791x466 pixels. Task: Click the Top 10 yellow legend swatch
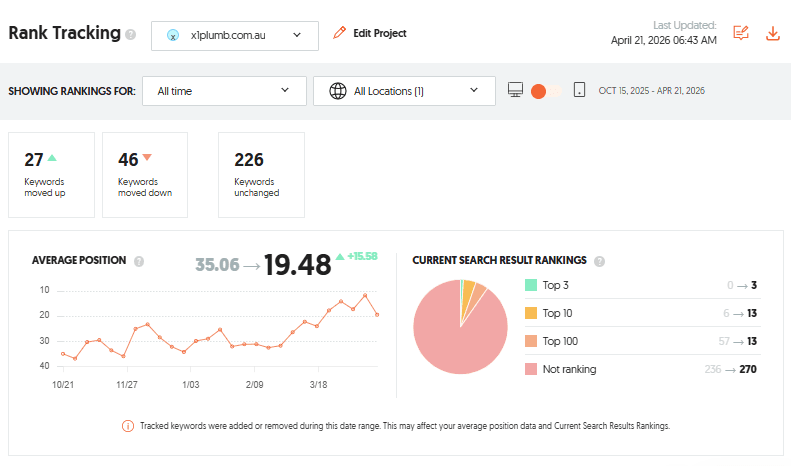(x=531, y=313)
